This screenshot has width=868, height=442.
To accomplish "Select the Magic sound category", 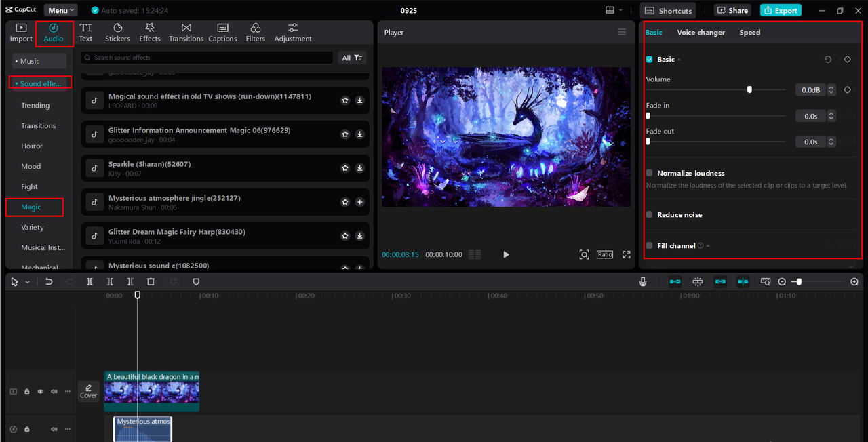I will (x=31, y=207).
